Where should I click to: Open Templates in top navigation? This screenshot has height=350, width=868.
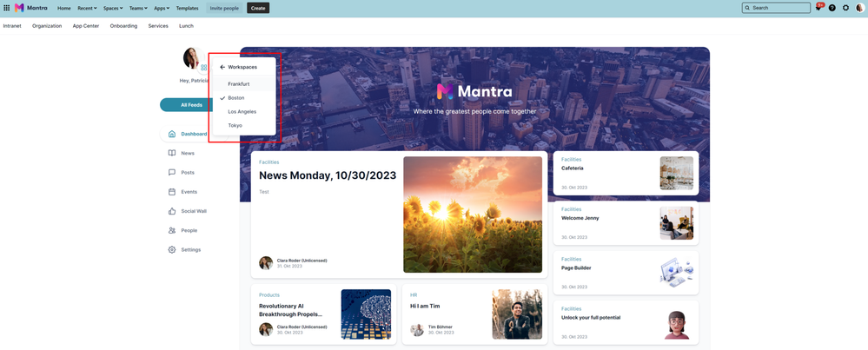tap(187, 9)
